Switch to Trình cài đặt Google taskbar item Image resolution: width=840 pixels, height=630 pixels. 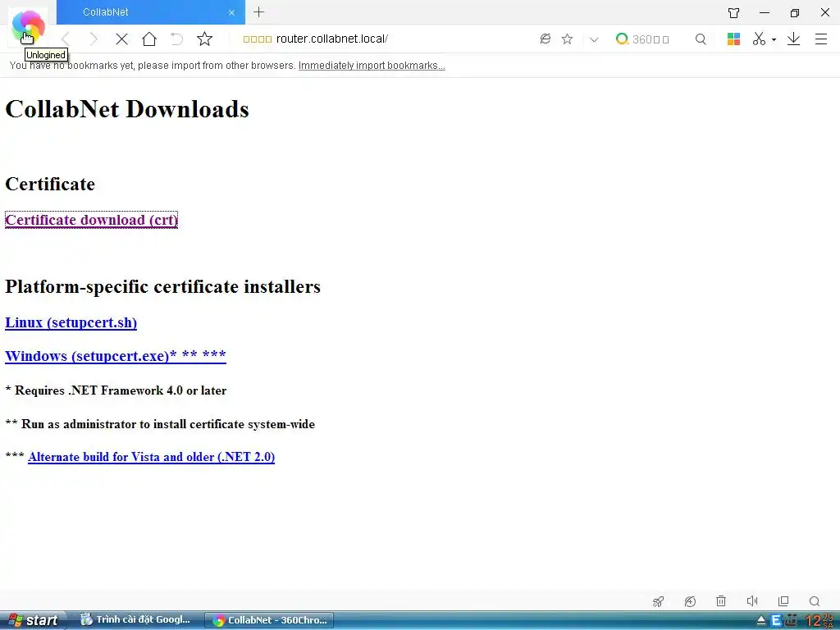pos(135,620)
